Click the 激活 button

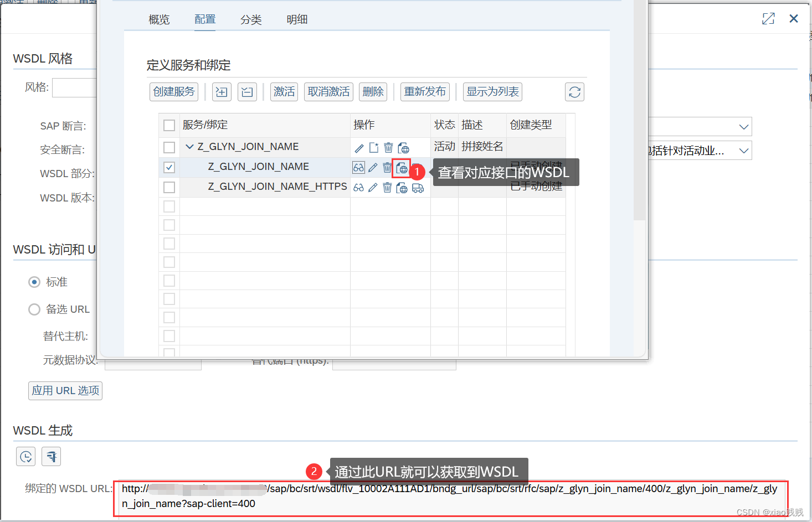(x=284, y=92)
